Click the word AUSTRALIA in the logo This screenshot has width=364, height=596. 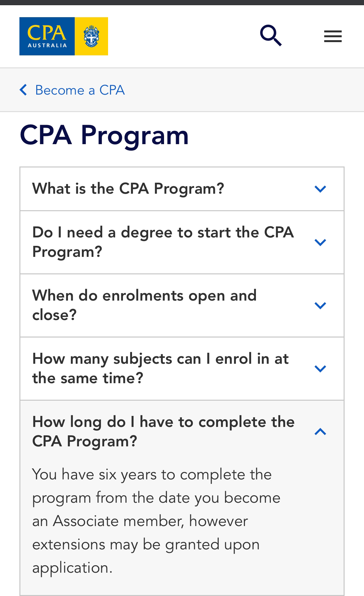click(x=47, y=45)
